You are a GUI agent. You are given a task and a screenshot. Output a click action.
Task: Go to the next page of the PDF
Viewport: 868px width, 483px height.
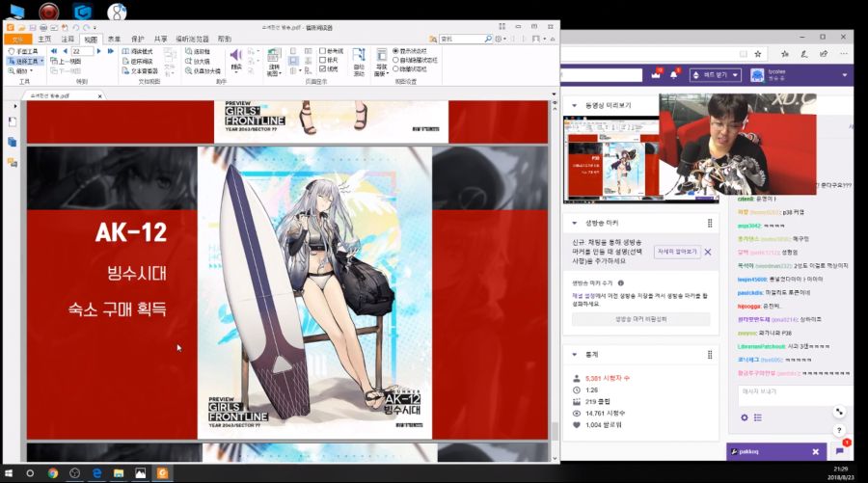pos(99,51)
